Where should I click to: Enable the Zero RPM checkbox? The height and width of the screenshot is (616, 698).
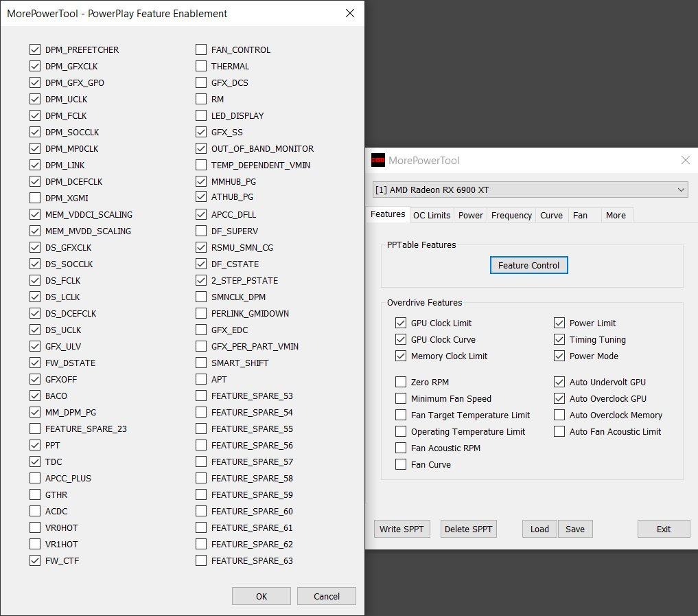pyautogui.click(x=401, y=382)
